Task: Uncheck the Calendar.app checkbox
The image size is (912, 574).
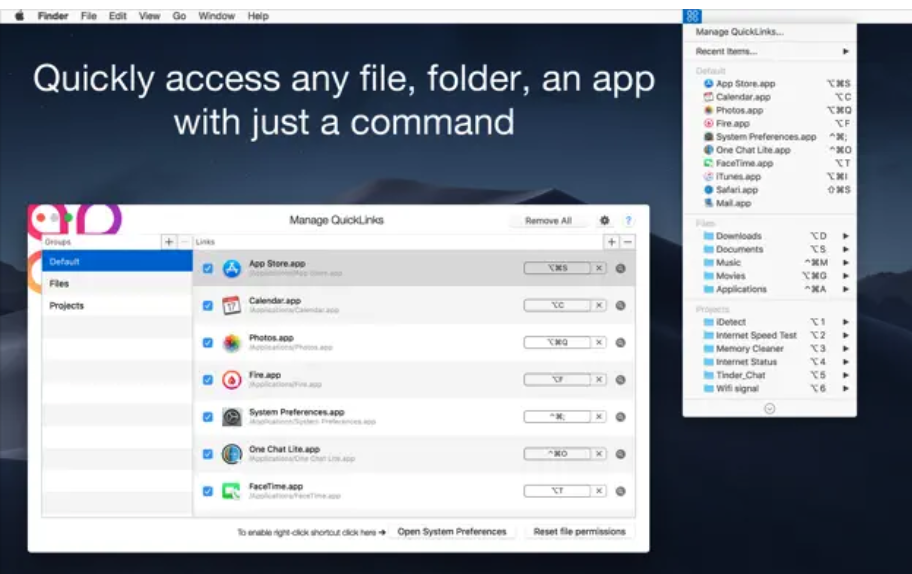Action: (208, 305)
